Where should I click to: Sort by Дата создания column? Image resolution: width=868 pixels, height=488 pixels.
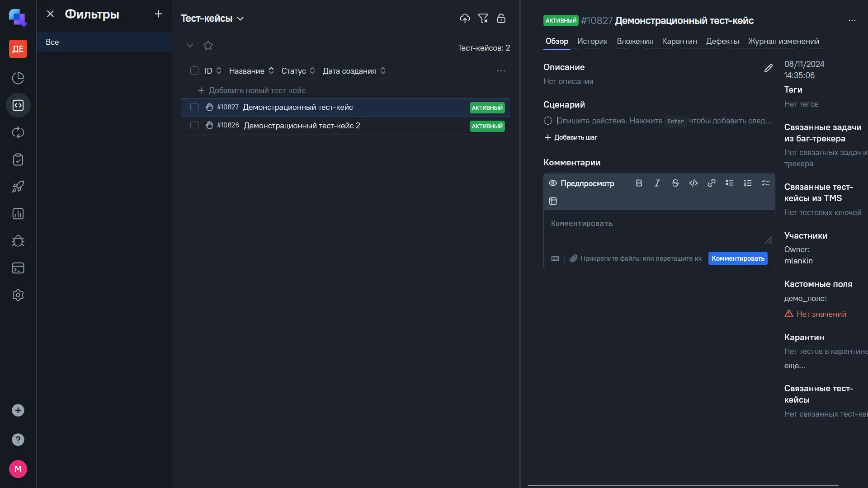[354, 71]
